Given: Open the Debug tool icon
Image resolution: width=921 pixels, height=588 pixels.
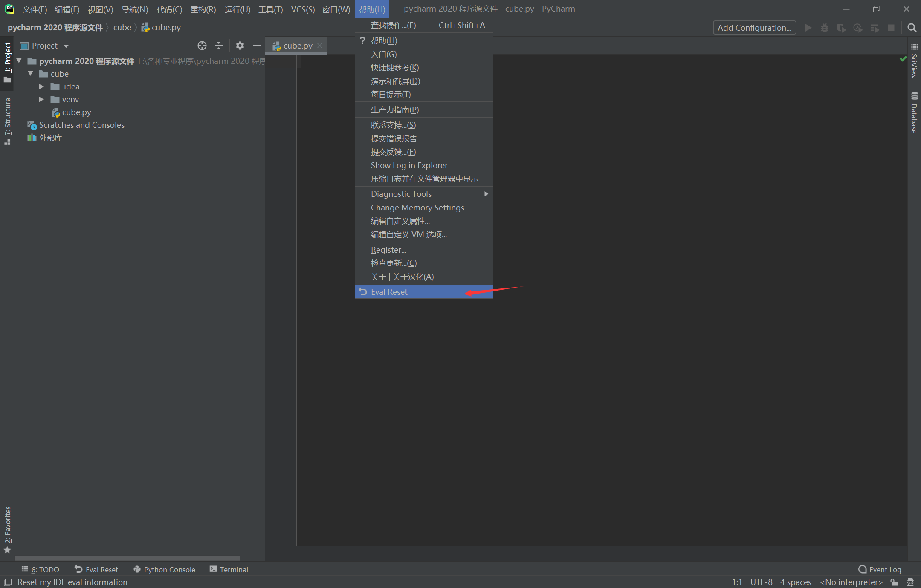Looking at the screenshot, I should tap(825, 27).
